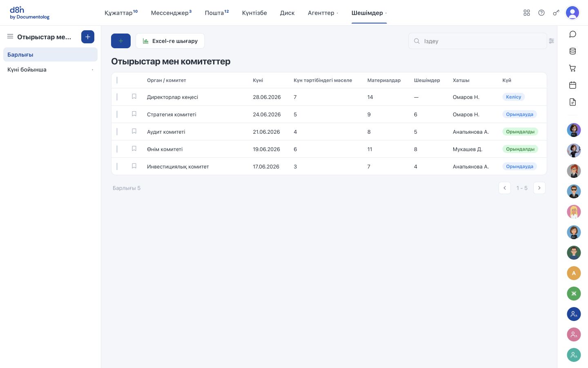Open contact with green letter Ж avatar
This screenshot has width=588, height=368.
tap(574, 294)
